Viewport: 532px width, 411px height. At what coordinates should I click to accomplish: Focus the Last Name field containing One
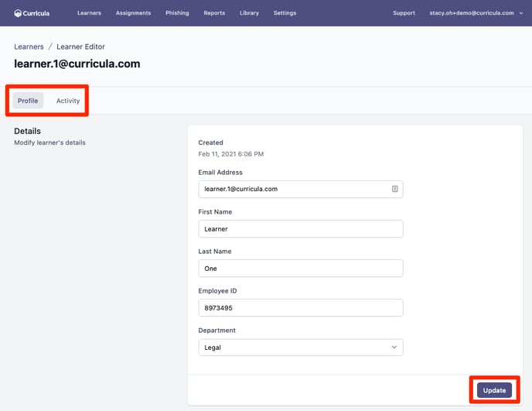[x=301, y=268]
